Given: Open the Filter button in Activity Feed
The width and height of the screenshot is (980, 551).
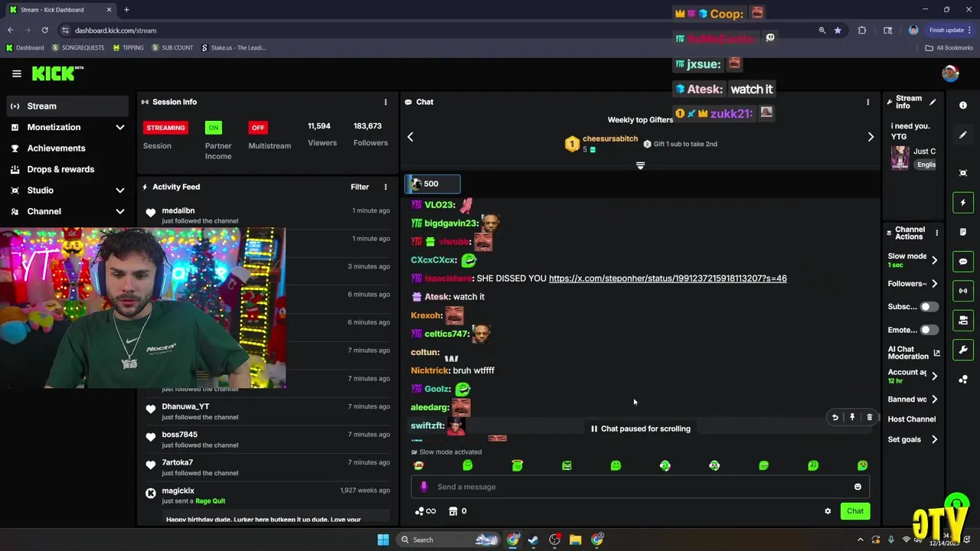Looking at the screenshot, I should [359, 187].
